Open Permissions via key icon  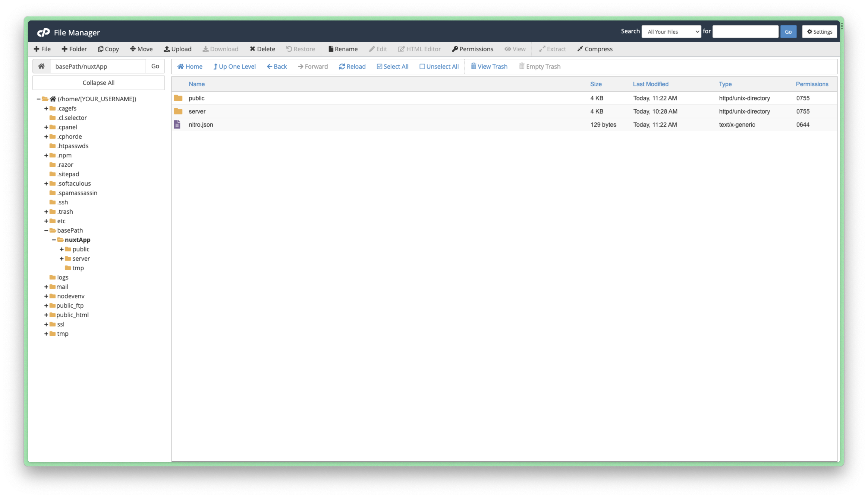click(455, 49)
